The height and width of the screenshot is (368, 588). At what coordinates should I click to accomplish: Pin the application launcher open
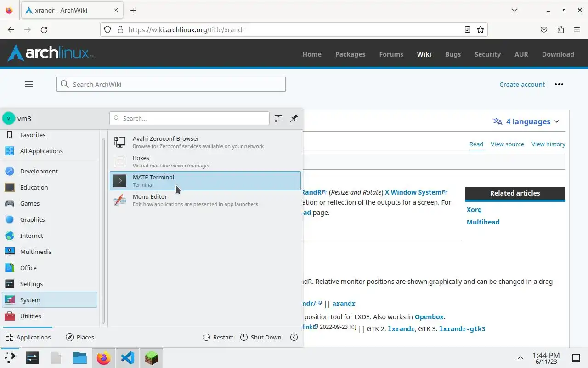294,118
